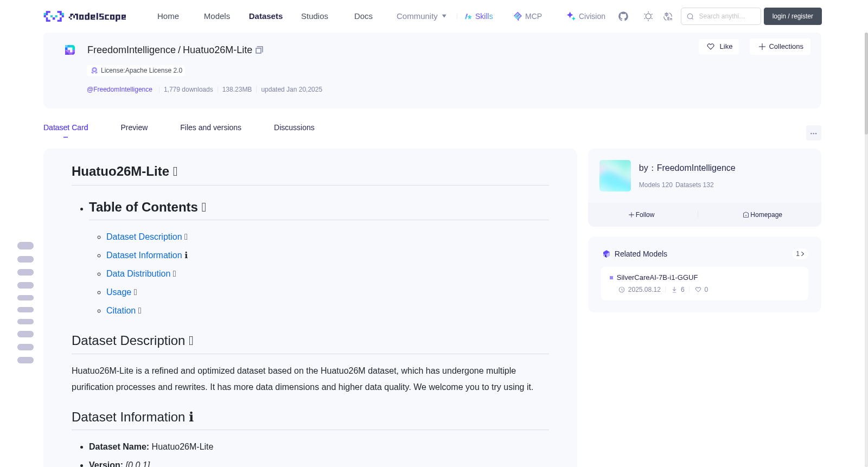
Task: Jump to Dataset Description in contents
Action: pos(144,237)
